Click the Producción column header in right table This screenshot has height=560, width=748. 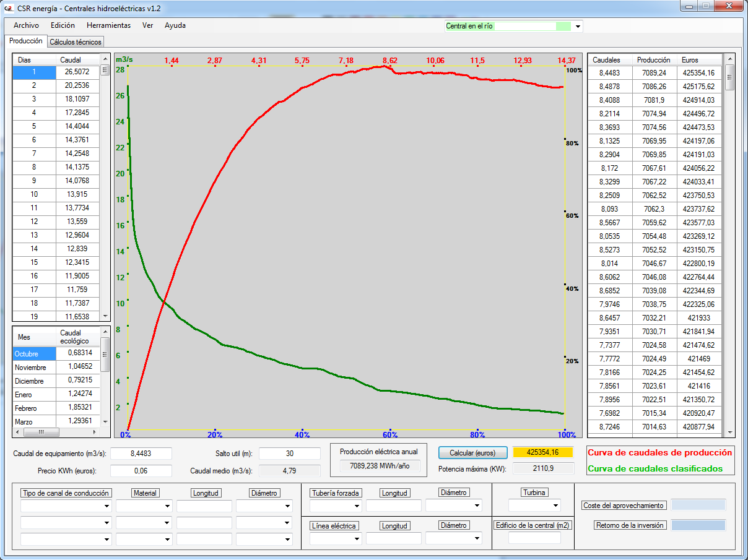(x=653, y=60)
